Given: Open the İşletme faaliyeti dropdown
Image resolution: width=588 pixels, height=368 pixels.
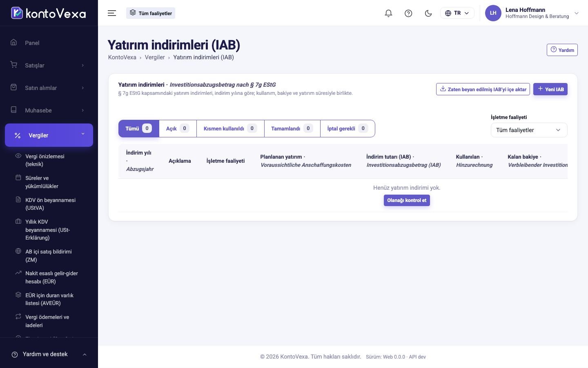Looking at the screenshot, I should [529, 130].
